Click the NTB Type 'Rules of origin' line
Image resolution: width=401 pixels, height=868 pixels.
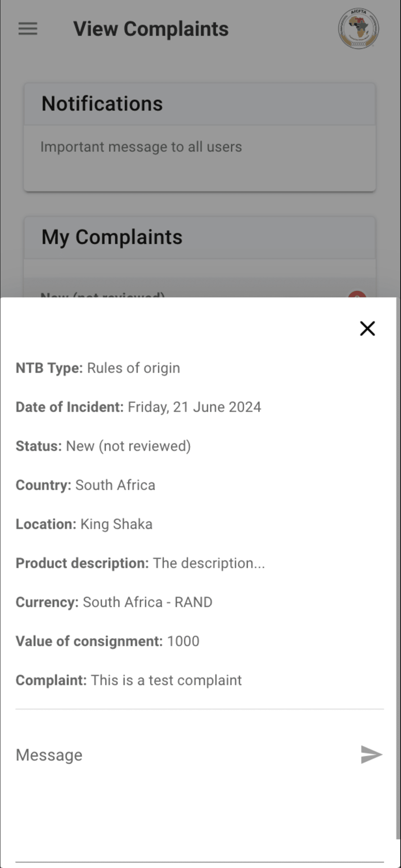click(98, 368)
